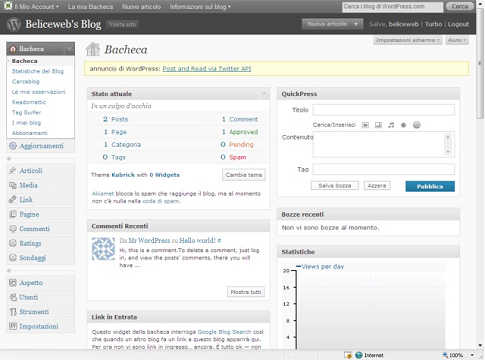Click the Articoli pushpin icon
The image size is (485, 360).
click(x=13, y=171)
